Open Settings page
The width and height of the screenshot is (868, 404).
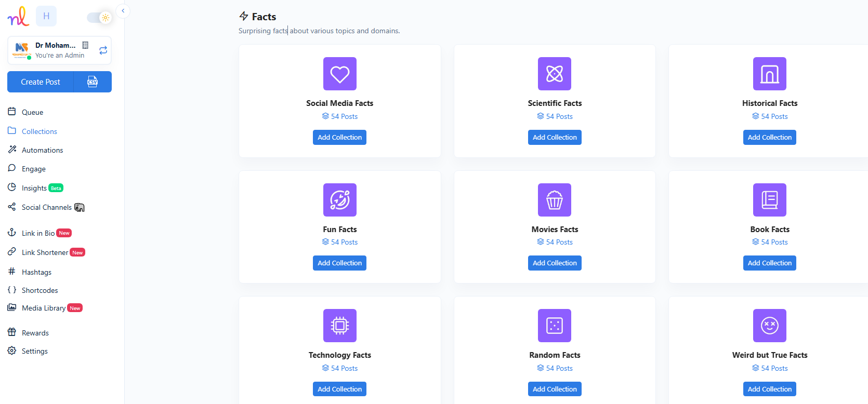tap(34, 351)
